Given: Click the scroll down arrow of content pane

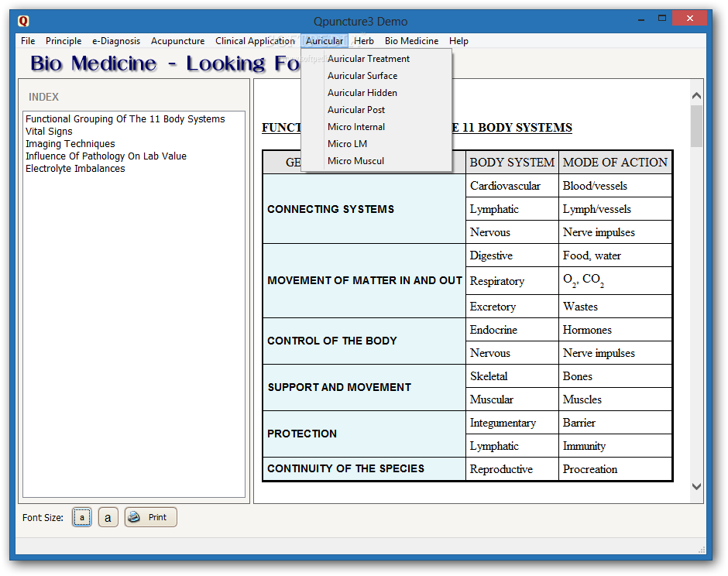Looking at the screenshot, I should 696,486.
